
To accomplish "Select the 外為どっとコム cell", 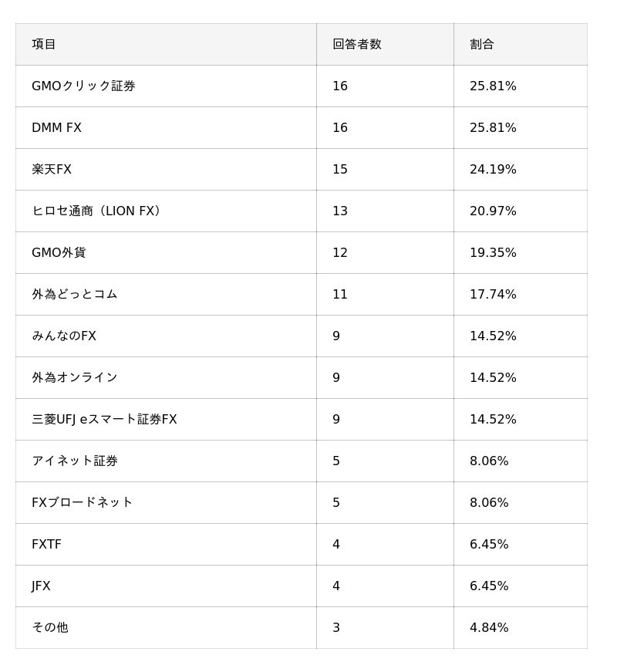I will [74, 294].
